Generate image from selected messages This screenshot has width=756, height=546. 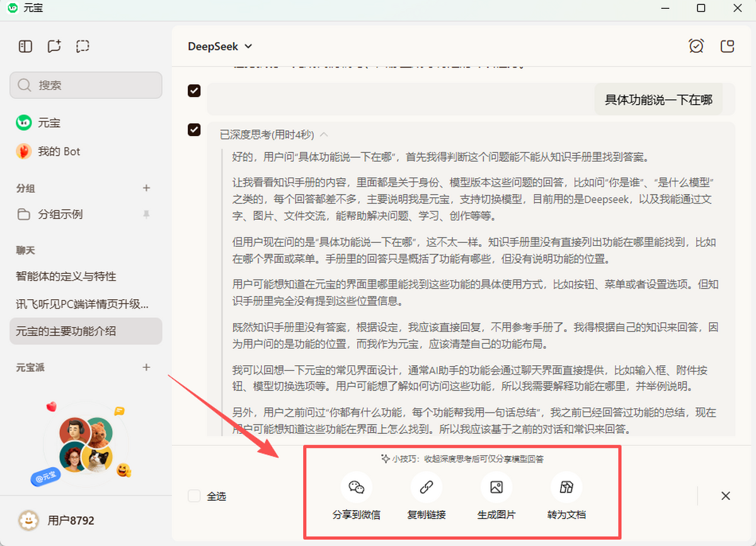click(496, 487)
